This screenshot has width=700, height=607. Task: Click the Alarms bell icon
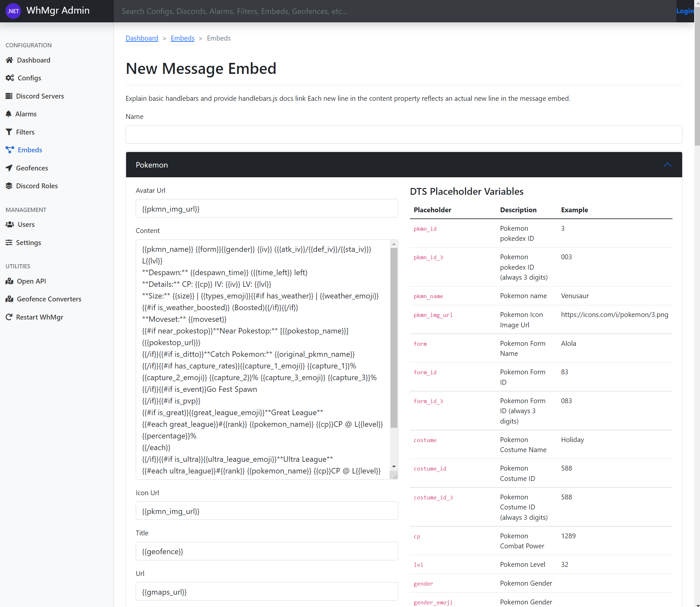pyautogui.click(x=9, y=114)
